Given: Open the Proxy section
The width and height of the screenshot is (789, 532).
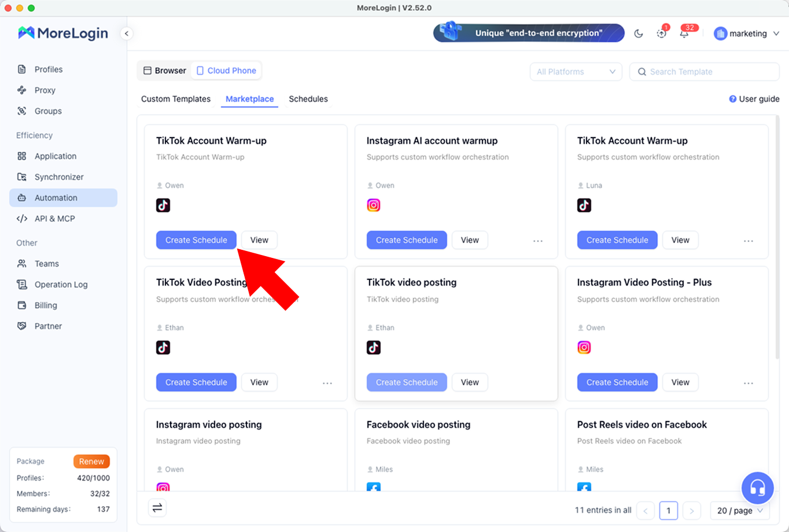Looking at the screenshot, I should 63,90.
